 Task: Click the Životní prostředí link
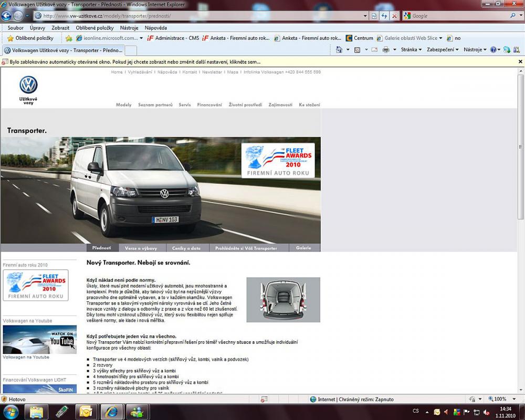tap(245, 105)
